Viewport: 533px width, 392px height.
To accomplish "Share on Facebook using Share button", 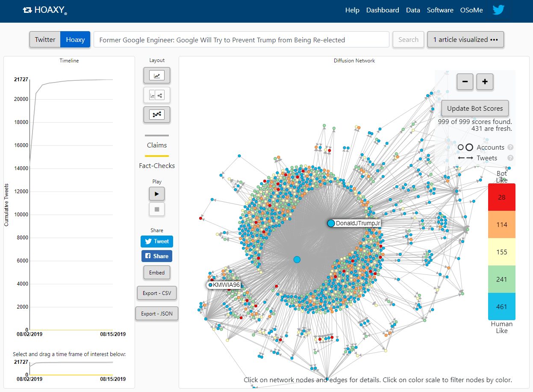I will pyautogui.click(x=157, y=256).
